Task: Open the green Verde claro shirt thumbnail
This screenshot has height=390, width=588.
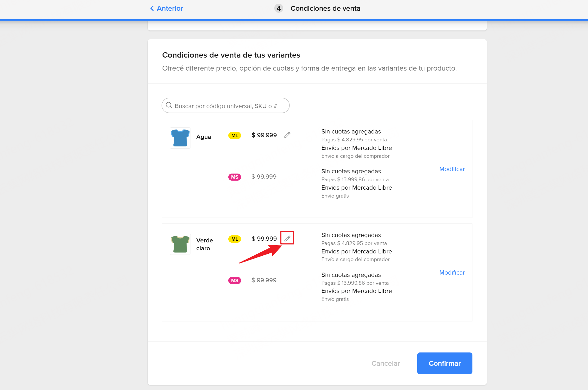Action: [180, 244]
